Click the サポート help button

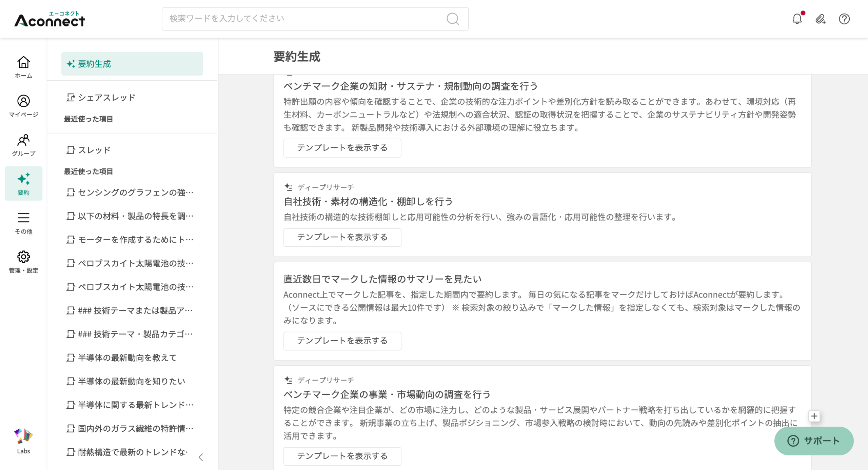pos(813,441)
